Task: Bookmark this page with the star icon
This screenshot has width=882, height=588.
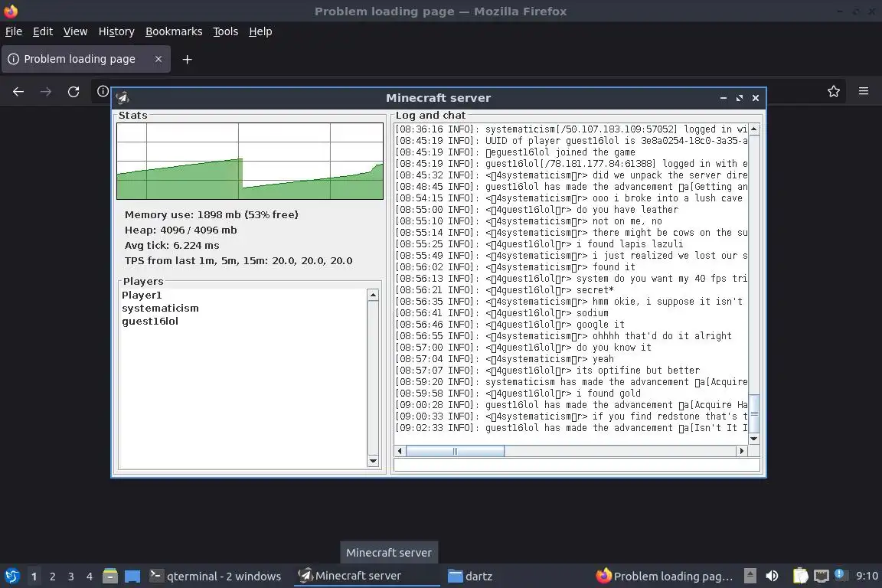Action: pos(834,91)
